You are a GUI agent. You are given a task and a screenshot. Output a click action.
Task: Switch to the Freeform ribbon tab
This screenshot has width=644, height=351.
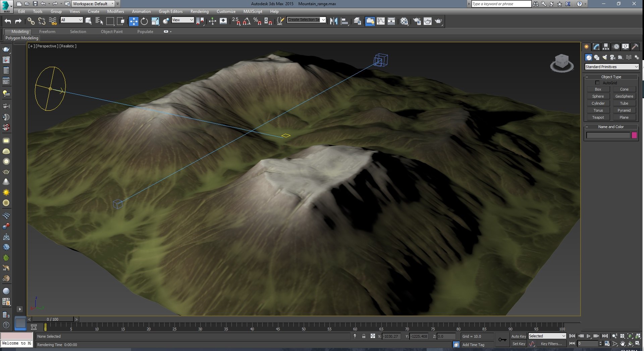(x=47, y=32)
